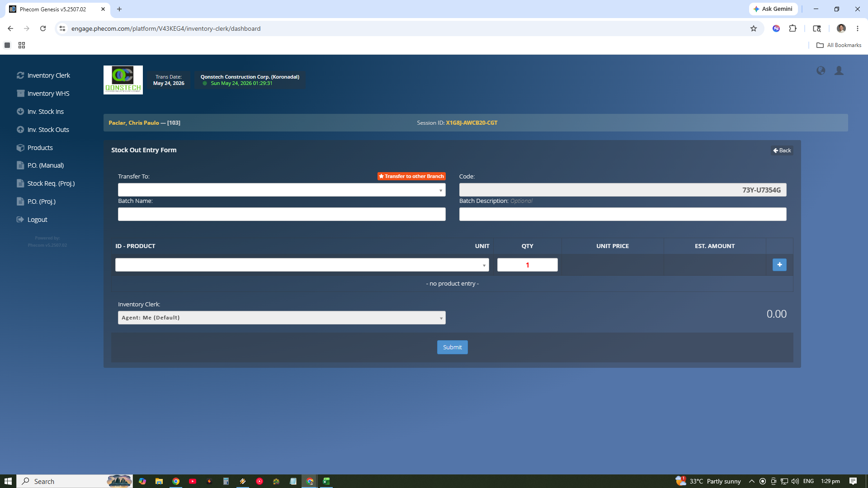Click the Paclar, Chris Paulo name
This screenshot has height=488, width=868.
134,123
